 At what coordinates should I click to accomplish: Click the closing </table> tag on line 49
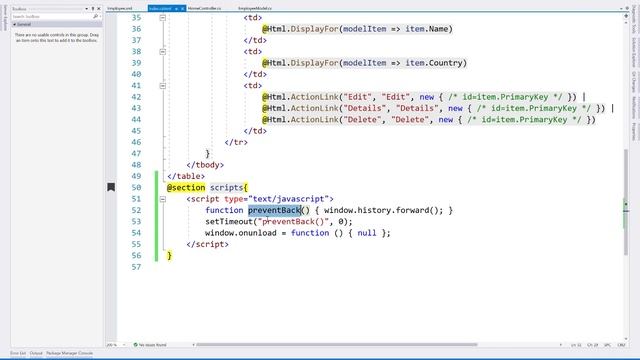click(186, 176)
